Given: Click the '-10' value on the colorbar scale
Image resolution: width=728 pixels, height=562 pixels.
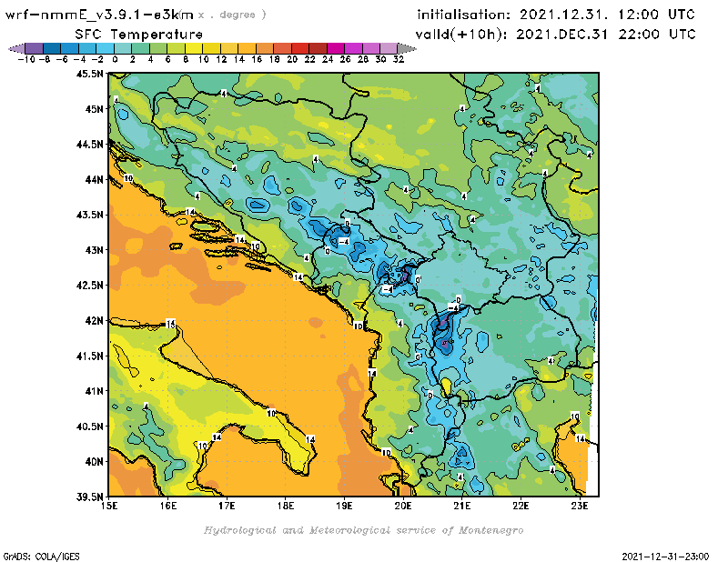Looking at the screenshot, I should pos(26,59).
